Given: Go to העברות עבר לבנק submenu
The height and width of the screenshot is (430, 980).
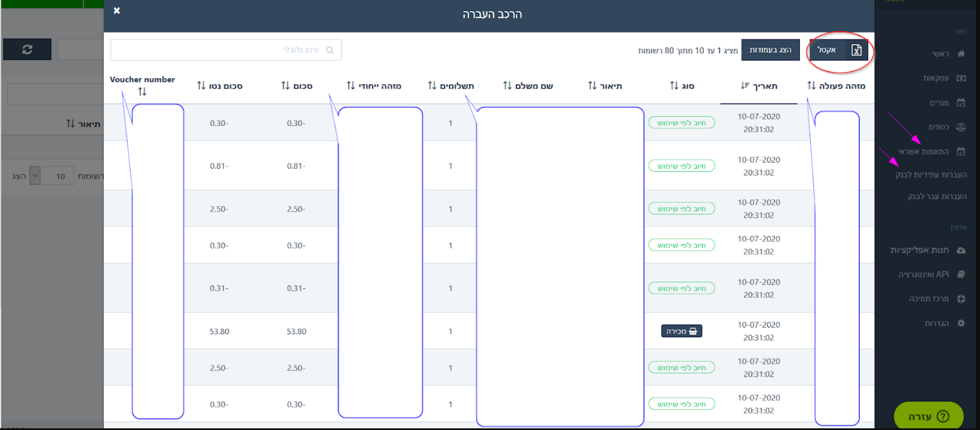Looking at the screenshot, I should [x=937, y=196].
